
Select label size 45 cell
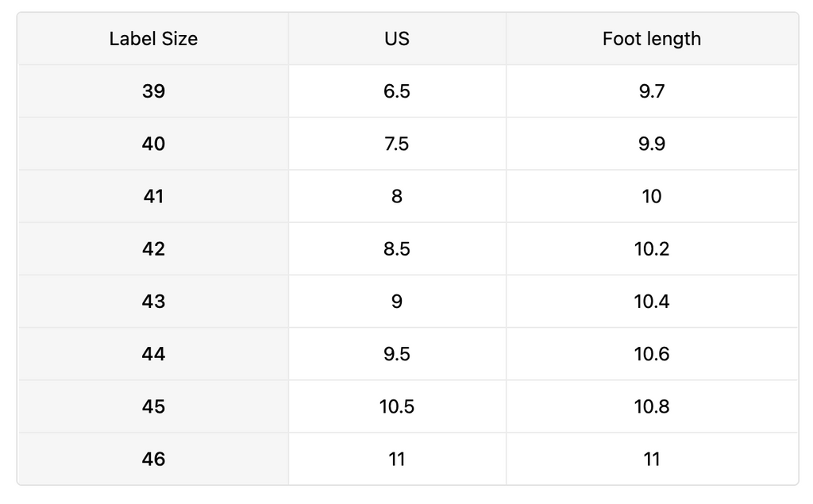153,406
